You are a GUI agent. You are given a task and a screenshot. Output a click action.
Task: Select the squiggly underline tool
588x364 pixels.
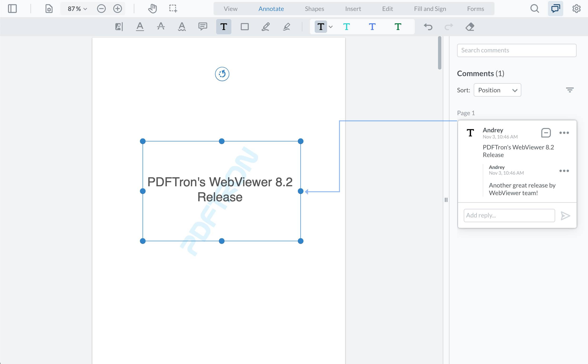pyautogui.click(x=182, y=26)
